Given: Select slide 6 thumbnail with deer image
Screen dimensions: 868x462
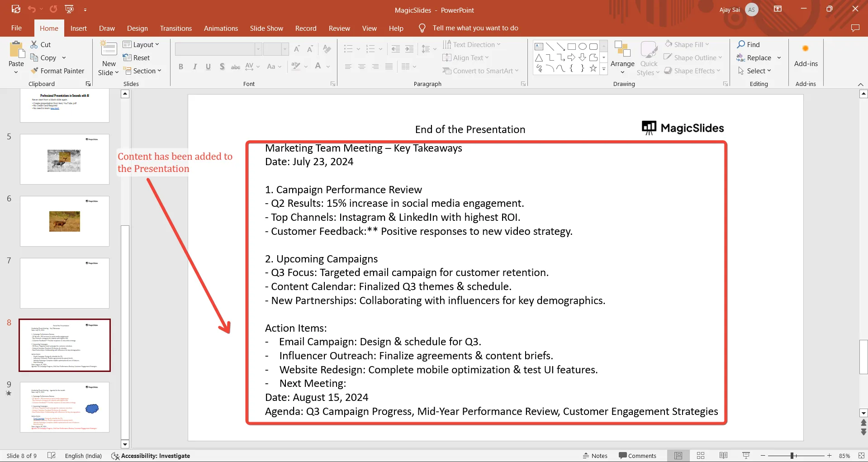Looking at the screenshot, I should (x=65, y=221).
